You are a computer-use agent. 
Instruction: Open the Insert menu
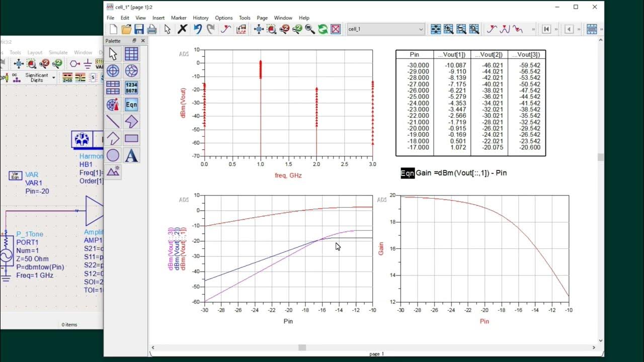[158, 18]
